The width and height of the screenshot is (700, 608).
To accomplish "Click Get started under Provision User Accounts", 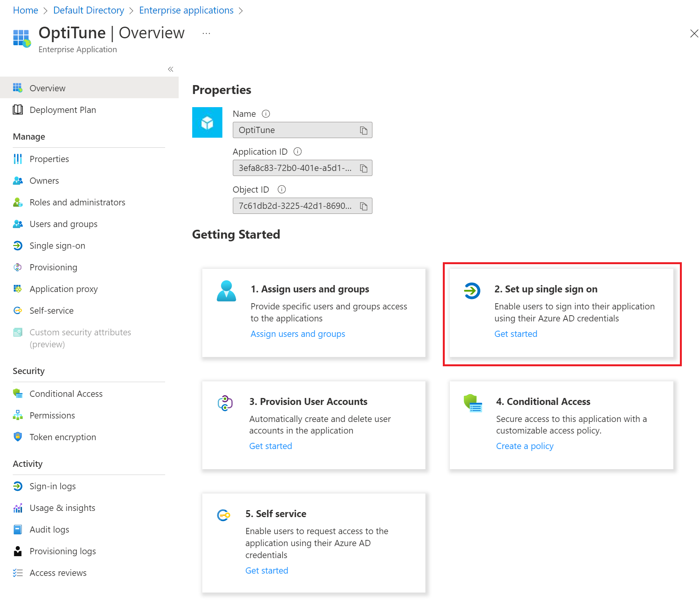I will (270, 446).
